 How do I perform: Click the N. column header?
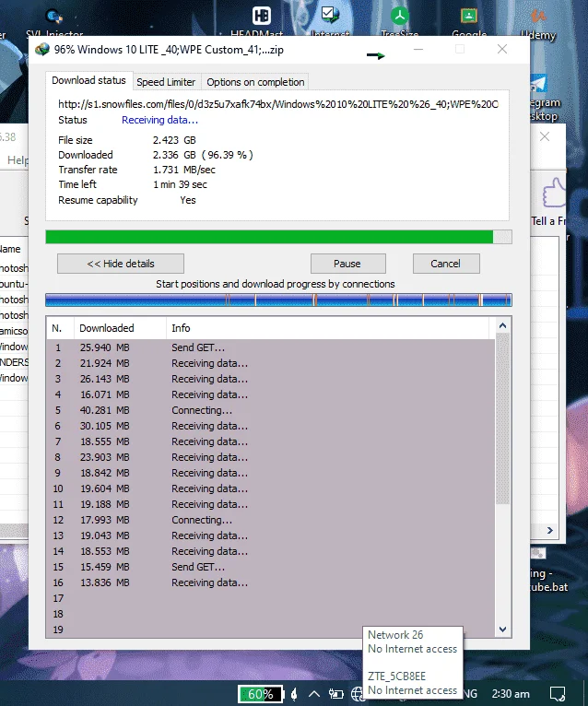(x=60, y=328)
